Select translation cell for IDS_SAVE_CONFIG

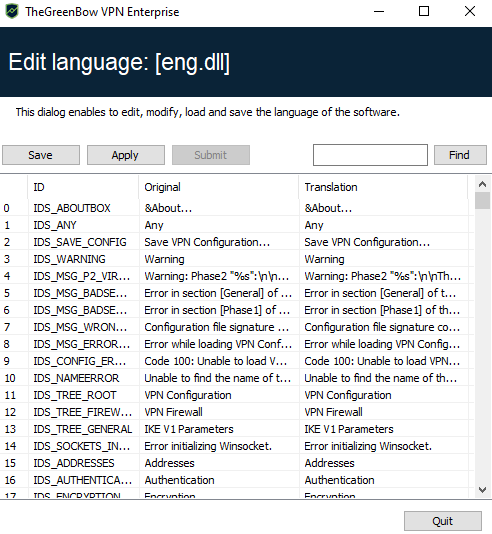(x=384, y=242)
